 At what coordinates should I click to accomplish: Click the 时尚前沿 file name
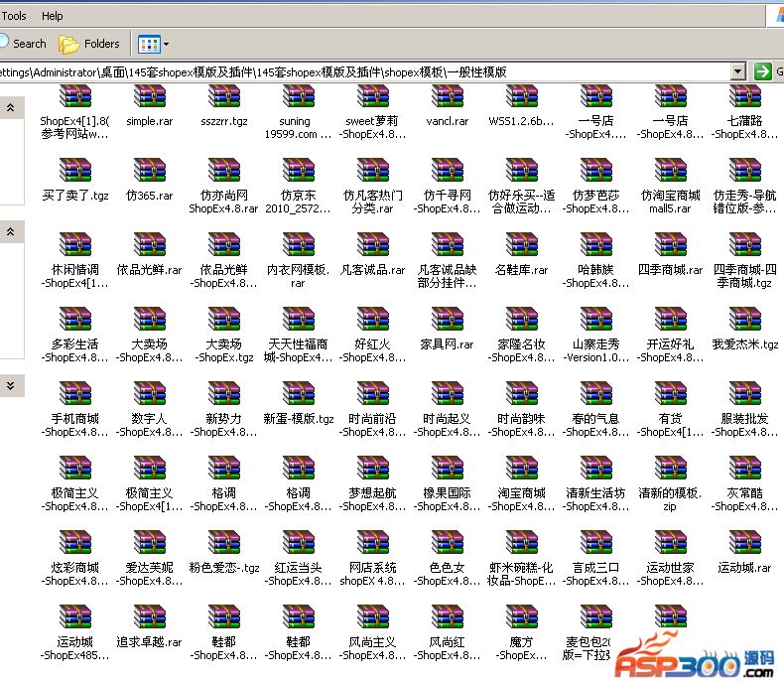(x=372, y=425)
